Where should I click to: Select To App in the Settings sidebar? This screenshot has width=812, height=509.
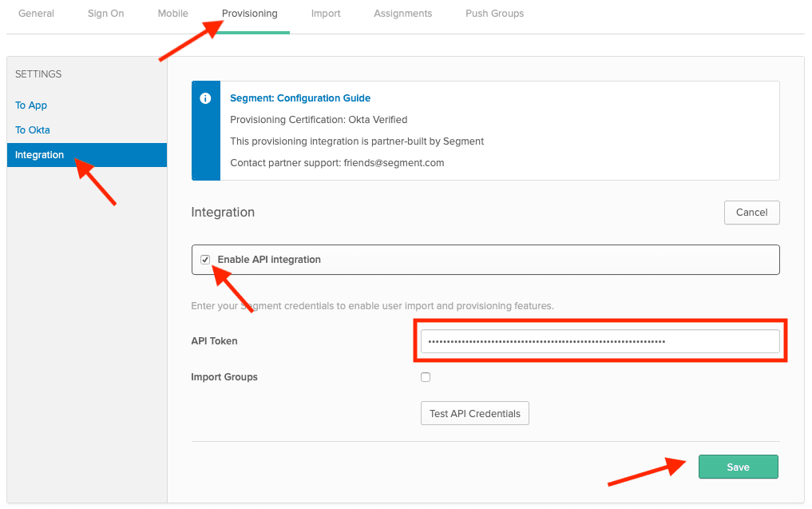(30, 105)
